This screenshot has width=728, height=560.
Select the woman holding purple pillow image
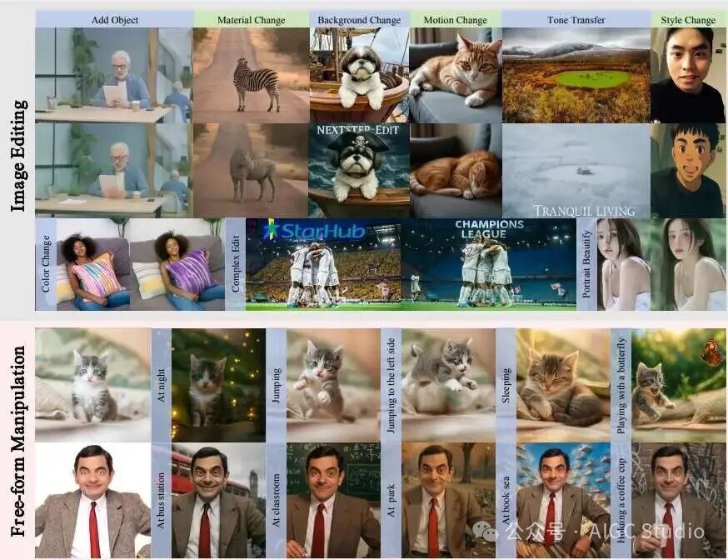pyautogui.click(x=177, y=265)
